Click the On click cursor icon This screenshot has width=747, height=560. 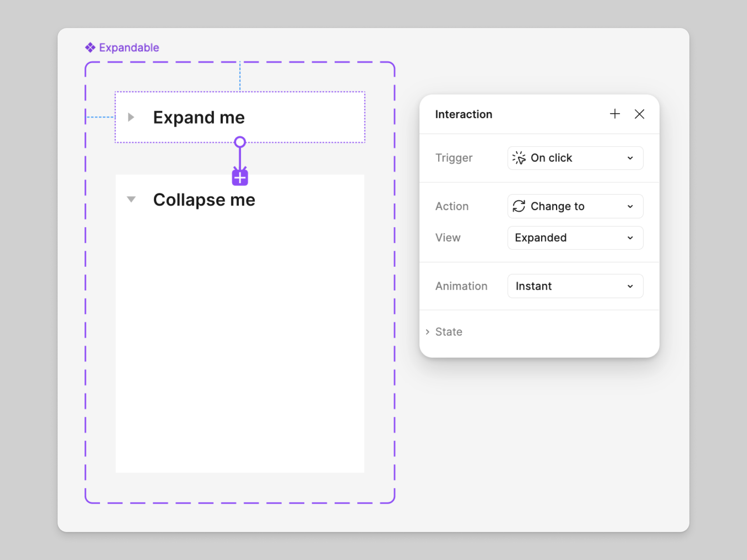point(519,158)
